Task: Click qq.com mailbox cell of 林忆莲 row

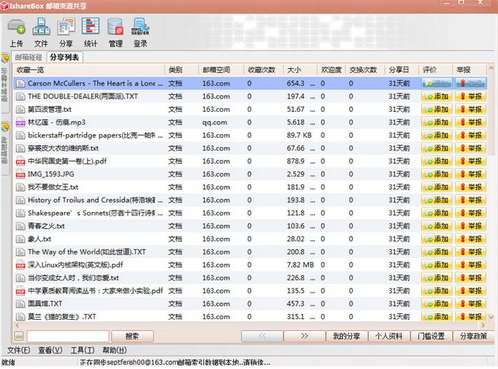Action: [215, 123]
